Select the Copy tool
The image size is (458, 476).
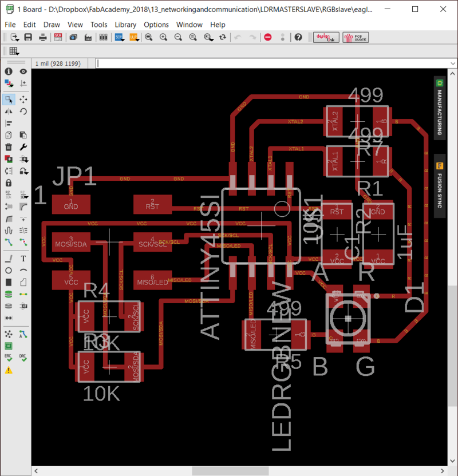9,135
